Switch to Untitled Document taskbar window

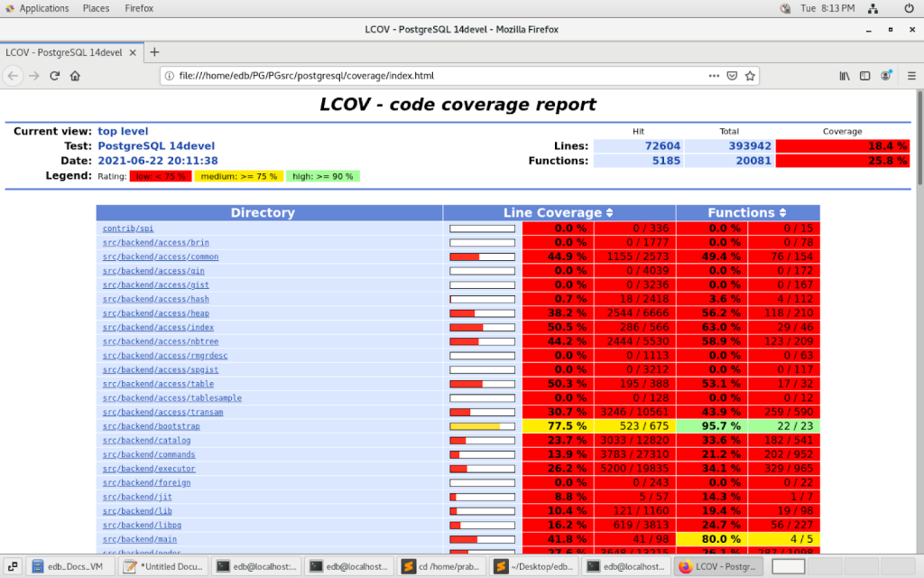164,566
